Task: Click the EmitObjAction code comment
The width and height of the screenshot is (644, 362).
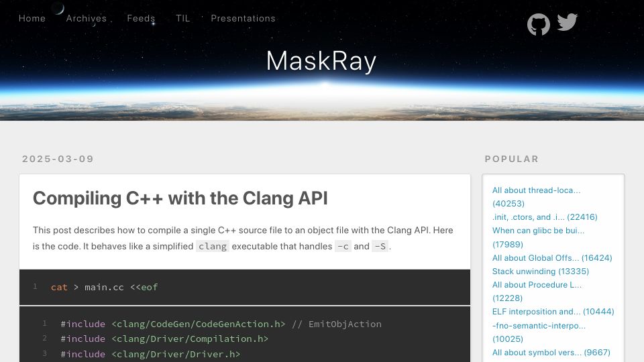Action: coord(337,324)
